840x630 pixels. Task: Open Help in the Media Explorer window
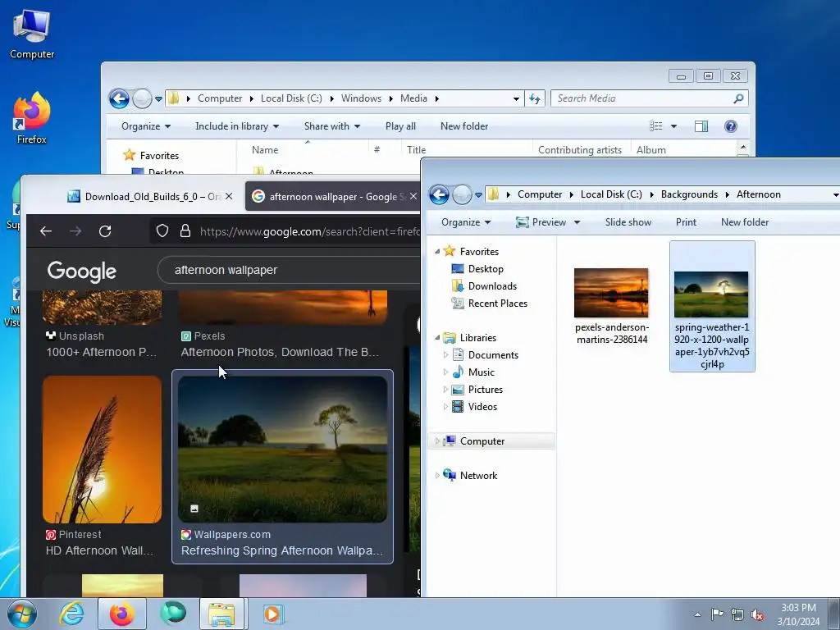click(x=731, y=126)
